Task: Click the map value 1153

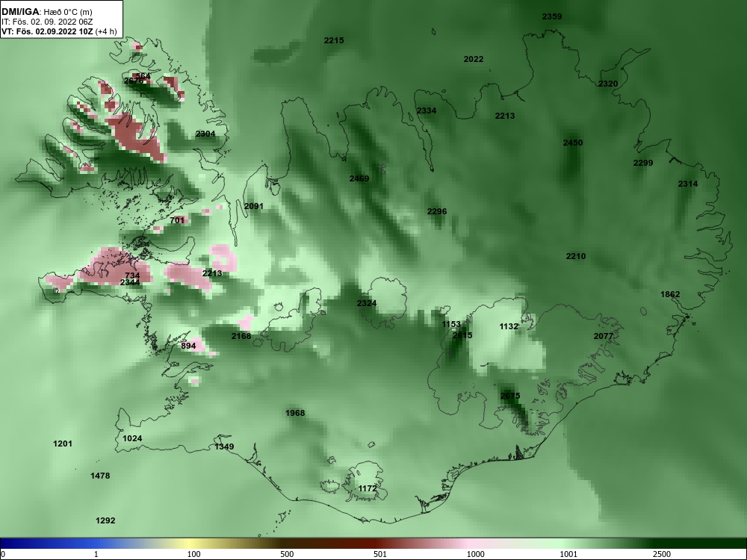Action: point(450,324)
